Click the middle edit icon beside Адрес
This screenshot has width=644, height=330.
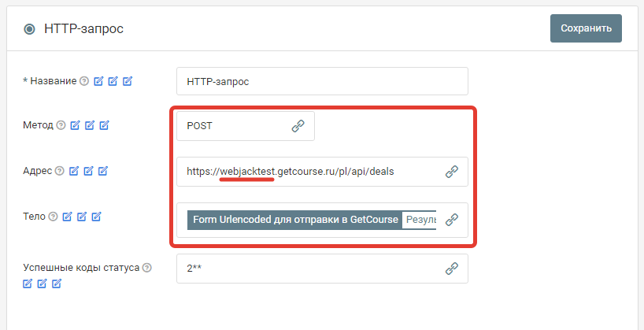point(89,171)
